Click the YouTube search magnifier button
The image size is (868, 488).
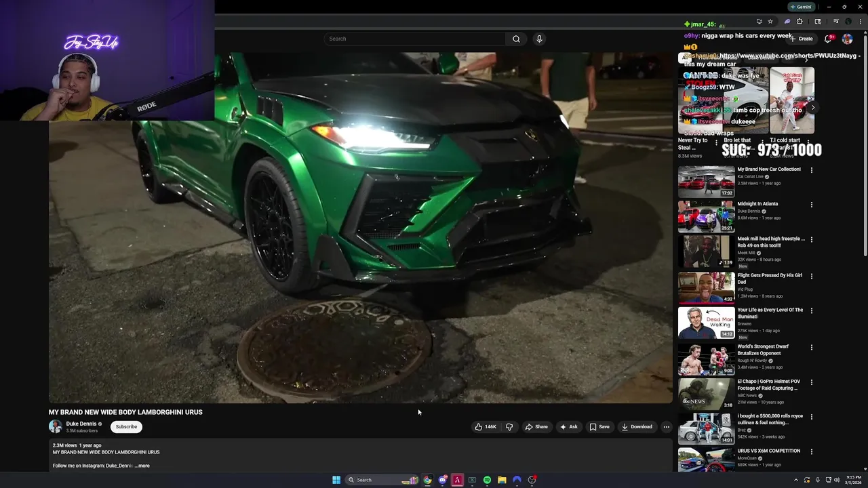pos(516,39)
